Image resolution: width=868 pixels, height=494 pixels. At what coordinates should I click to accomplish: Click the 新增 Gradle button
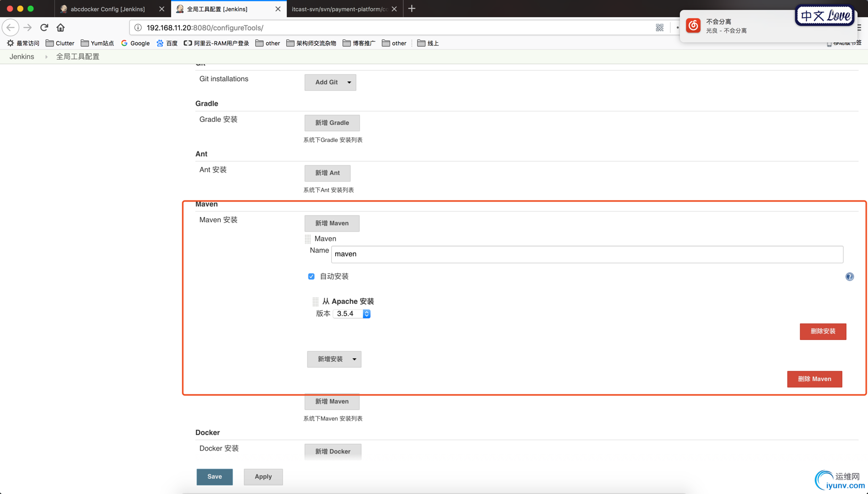pos(332,123)
